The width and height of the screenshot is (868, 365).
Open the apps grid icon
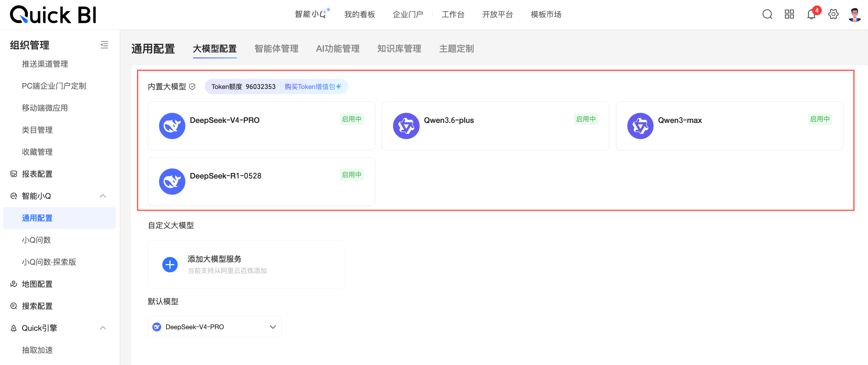pos(789,14)
